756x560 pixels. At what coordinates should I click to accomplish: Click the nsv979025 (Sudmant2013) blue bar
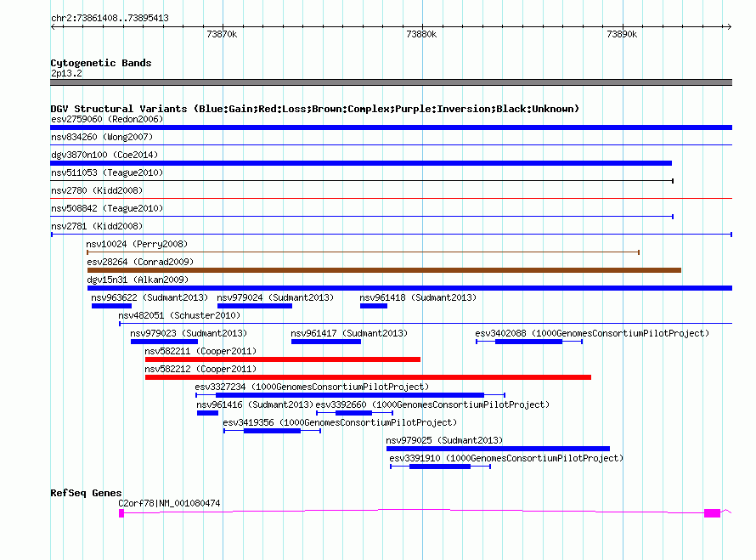498,449
